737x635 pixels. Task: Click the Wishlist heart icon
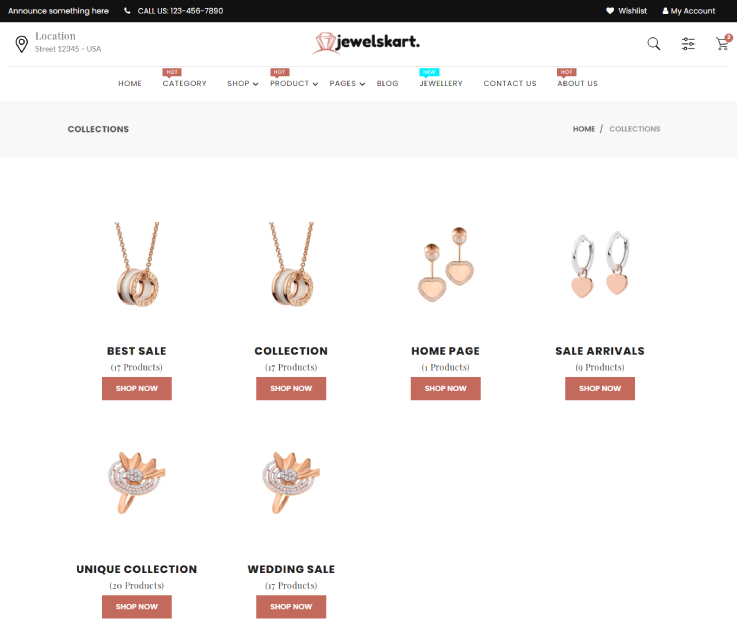(x=610, y=11)
